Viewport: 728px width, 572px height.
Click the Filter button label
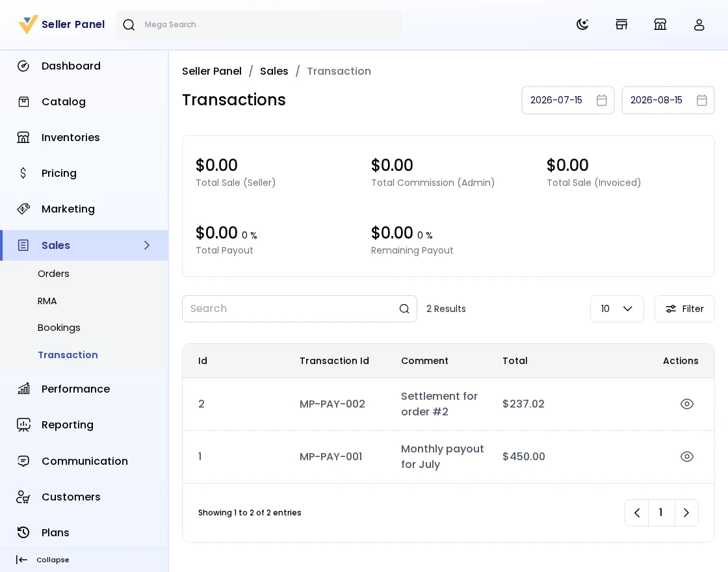693,309
